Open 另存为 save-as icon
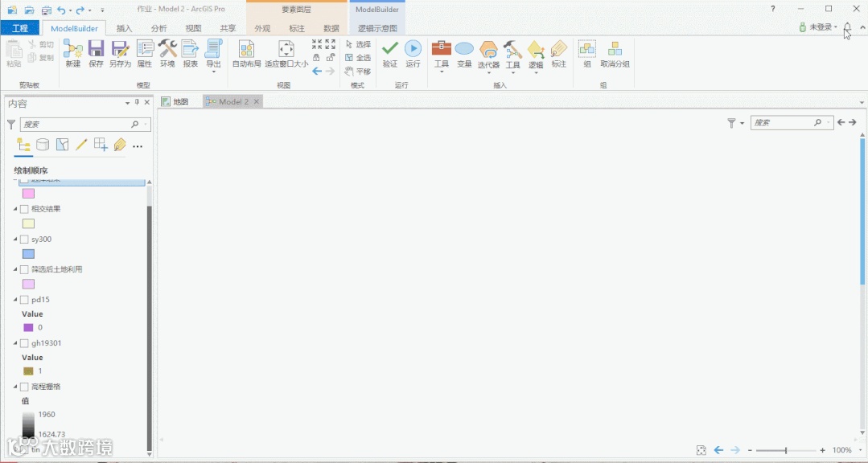The height and width of the screenshot is (463, 868). (120, 54)
